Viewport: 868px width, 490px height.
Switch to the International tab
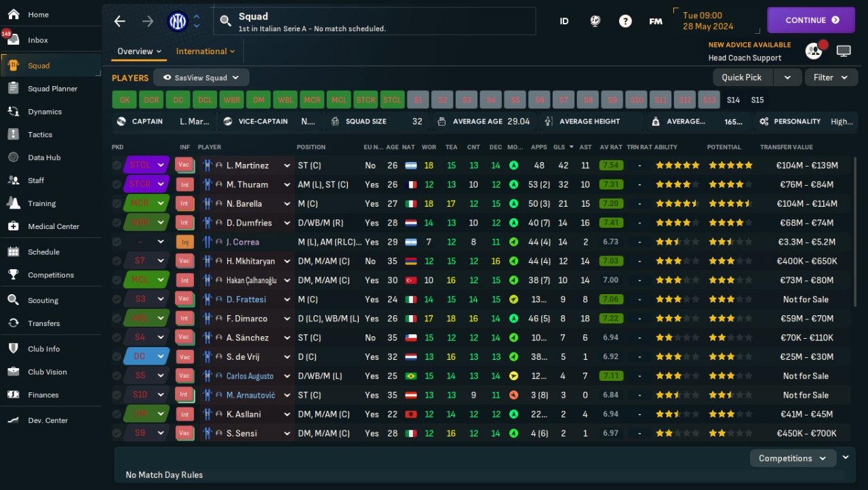[205, 51]
